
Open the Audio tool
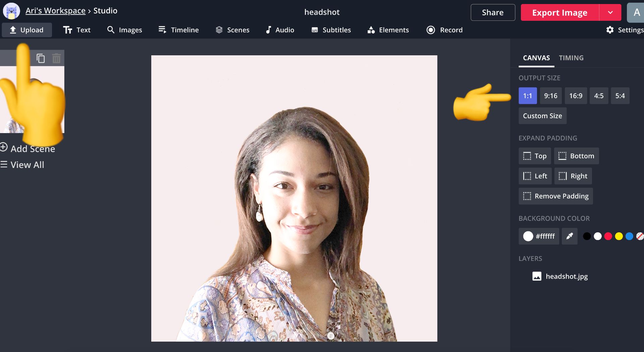click(x=280, y=30)
